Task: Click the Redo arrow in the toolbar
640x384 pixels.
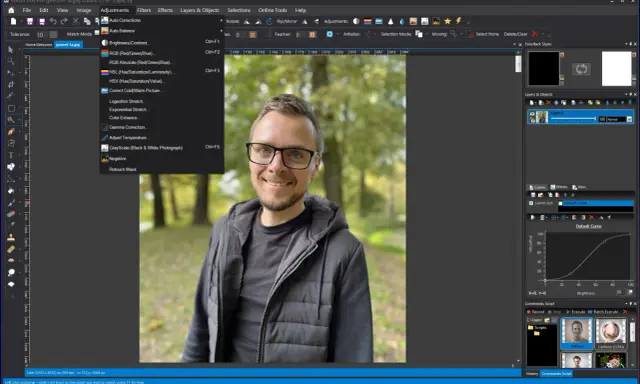Action: (x=64, y=21)
